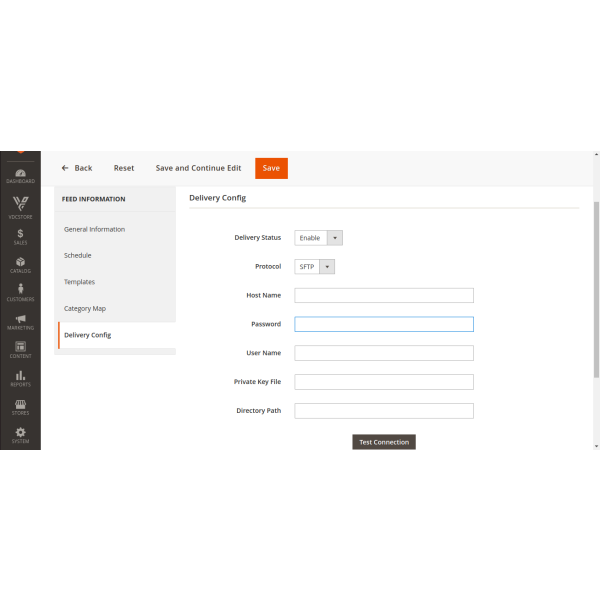Open the System gear icon
Image resolution: width=600 pixels, height=600 pixels.
pos(20,434)
